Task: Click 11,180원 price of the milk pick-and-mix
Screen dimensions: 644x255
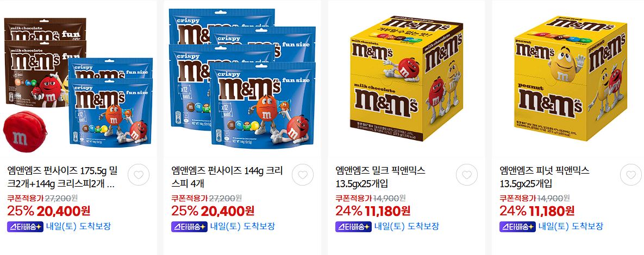Action: pos(387,211)
